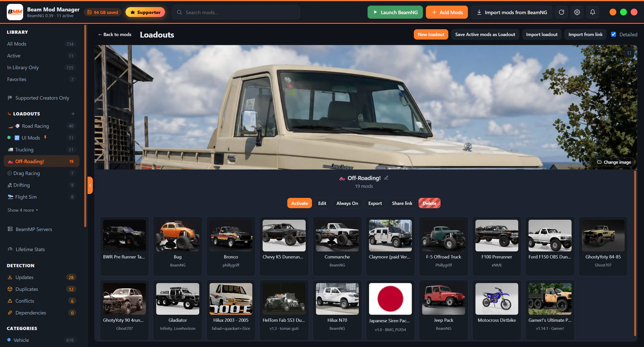Click the Lifetime Stats gauge icon
Screen dimensions: 644x347
point(10,249)
